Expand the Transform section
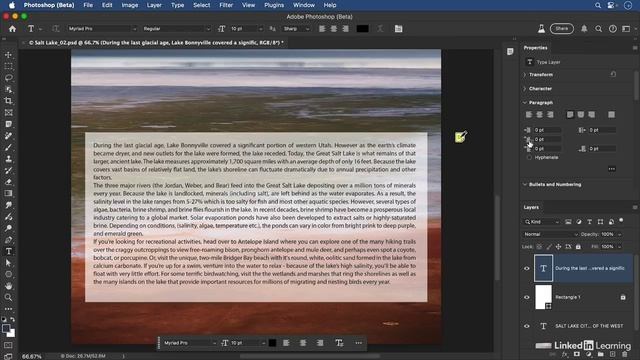640x360 pixels. pos(525,75)
